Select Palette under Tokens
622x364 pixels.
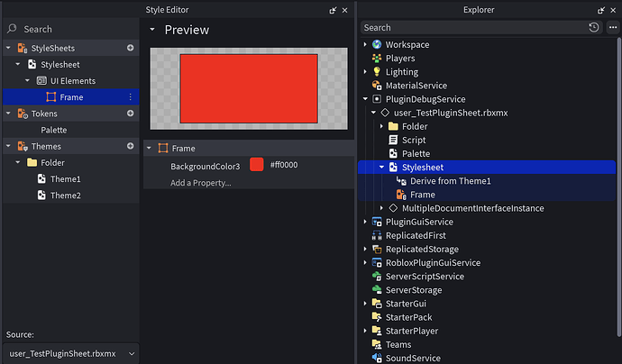(53, 130)
